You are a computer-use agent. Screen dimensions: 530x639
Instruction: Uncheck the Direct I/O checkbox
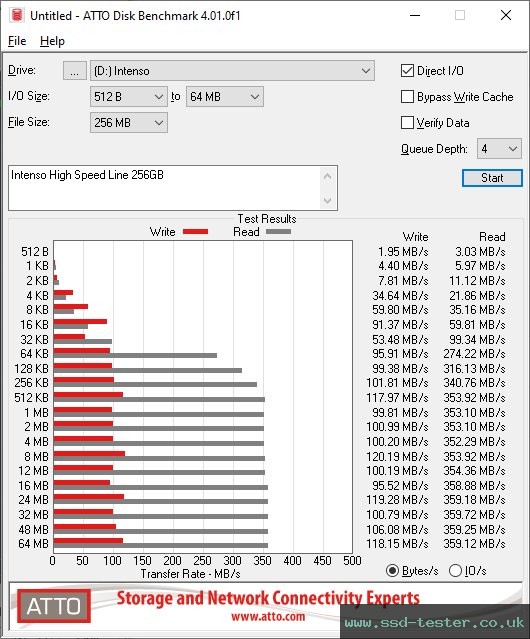407,71
